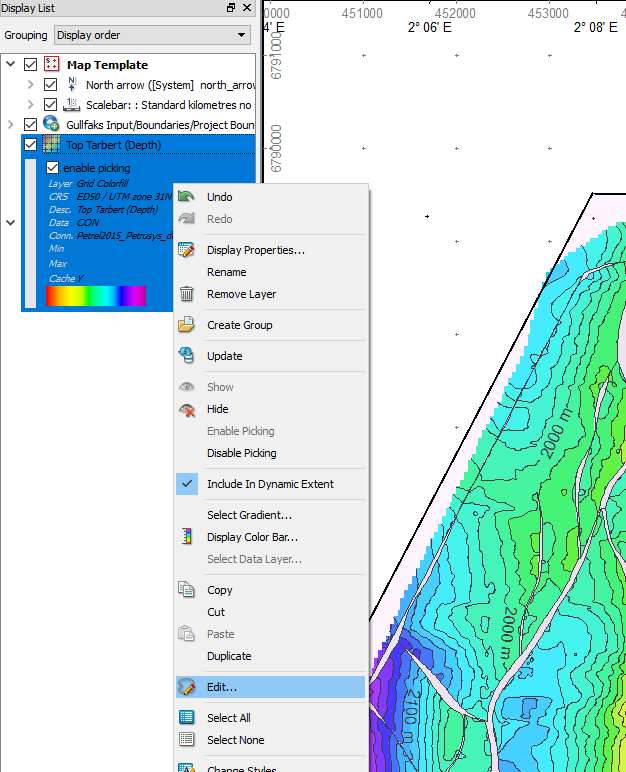This screenshot has width=626, height=772.
Task: Toggle the enable picking checkbox
Action: click(54, 168)
